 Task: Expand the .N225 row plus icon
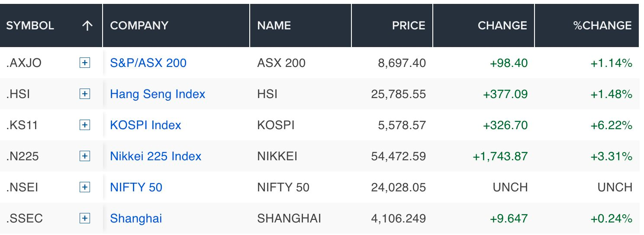(x=85, y=156)
